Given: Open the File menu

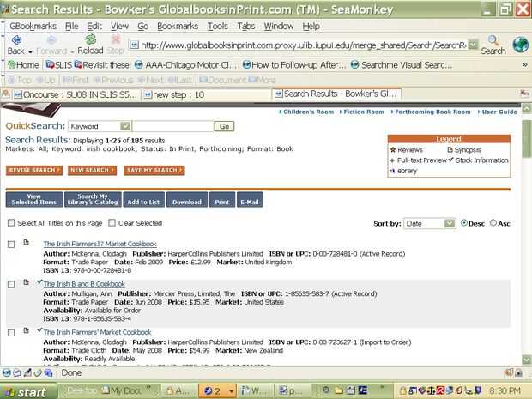Looking at the screenshot, I should click(71, 26).
